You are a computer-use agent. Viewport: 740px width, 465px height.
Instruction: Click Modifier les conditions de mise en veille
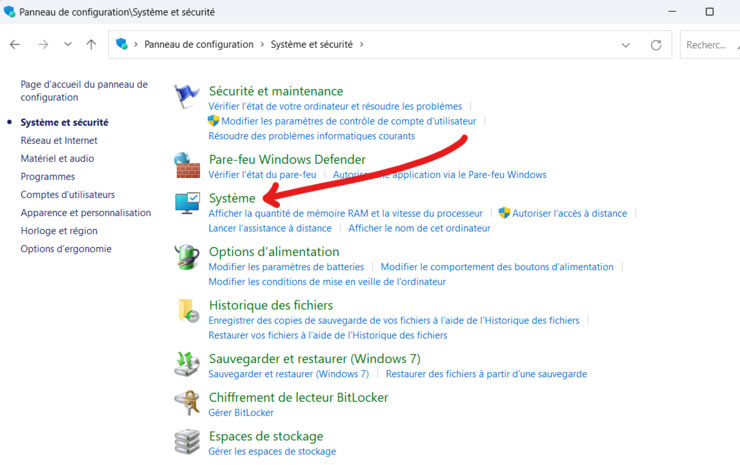(327, 282)
